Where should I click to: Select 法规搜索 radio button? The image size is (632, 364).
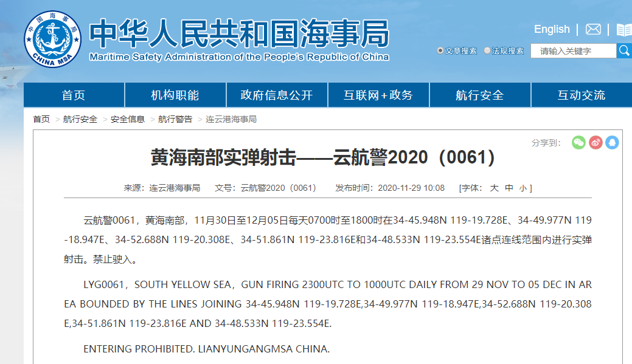tap(487, 51)
